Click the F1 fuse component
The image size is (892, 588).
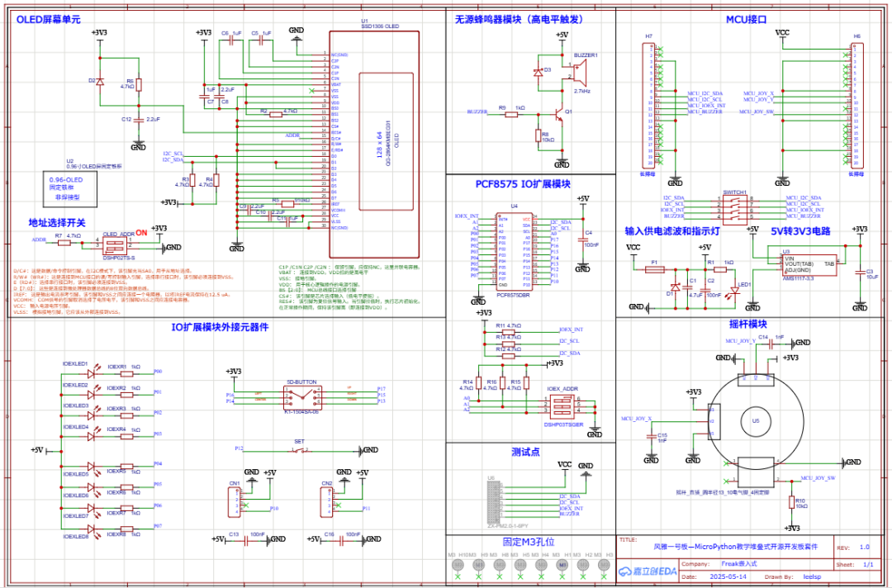click(x=654, y=269)
